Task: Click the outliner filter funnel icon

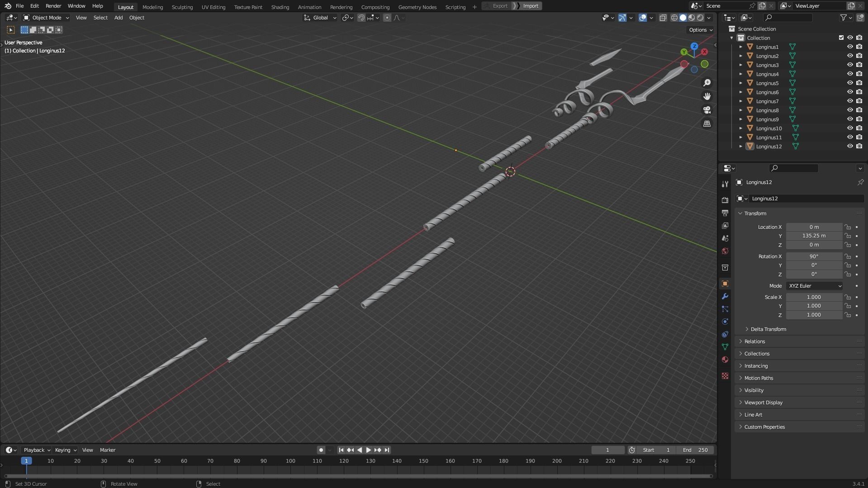Action: coord(844,18)
